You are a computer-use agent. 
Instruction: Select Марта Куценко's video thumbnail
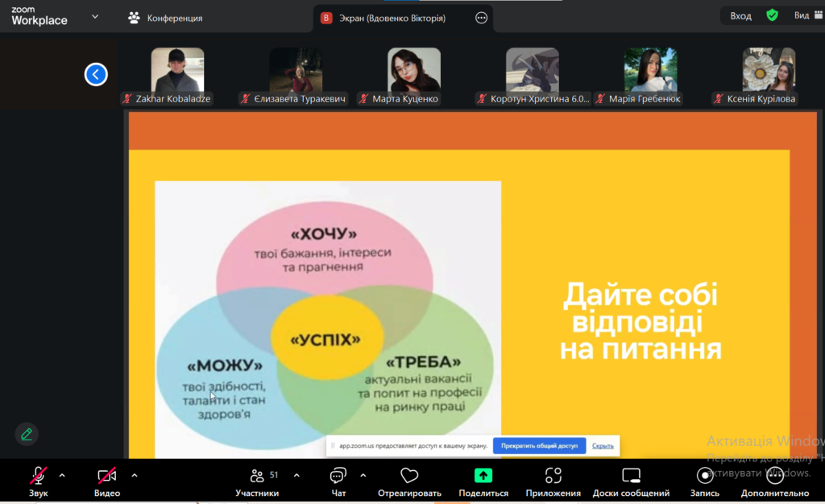(x=414, y=71)
